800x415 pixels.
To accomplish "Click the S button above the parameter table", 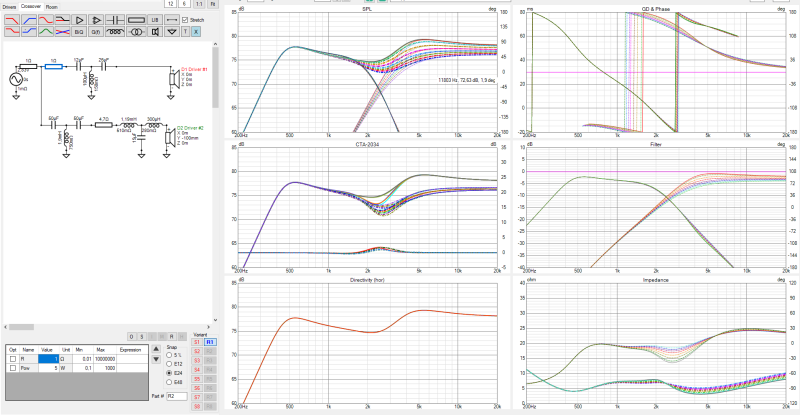I will coord(142,336).
